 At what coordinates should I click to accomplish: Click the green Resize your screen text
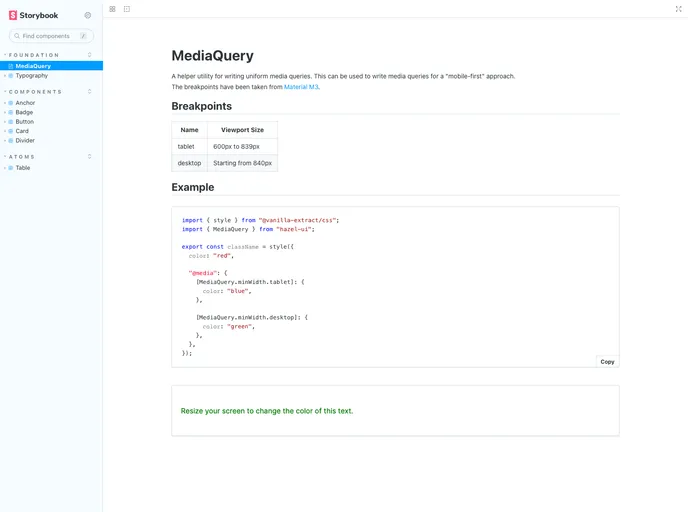click(x=267, y=411)
